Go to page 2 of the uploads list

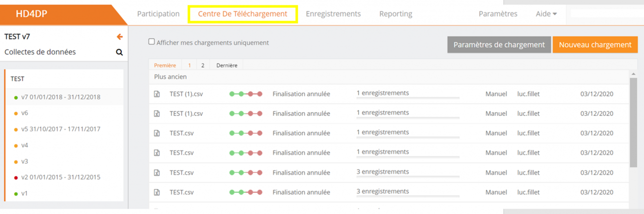pyautogui.click(x=203, y=66)
